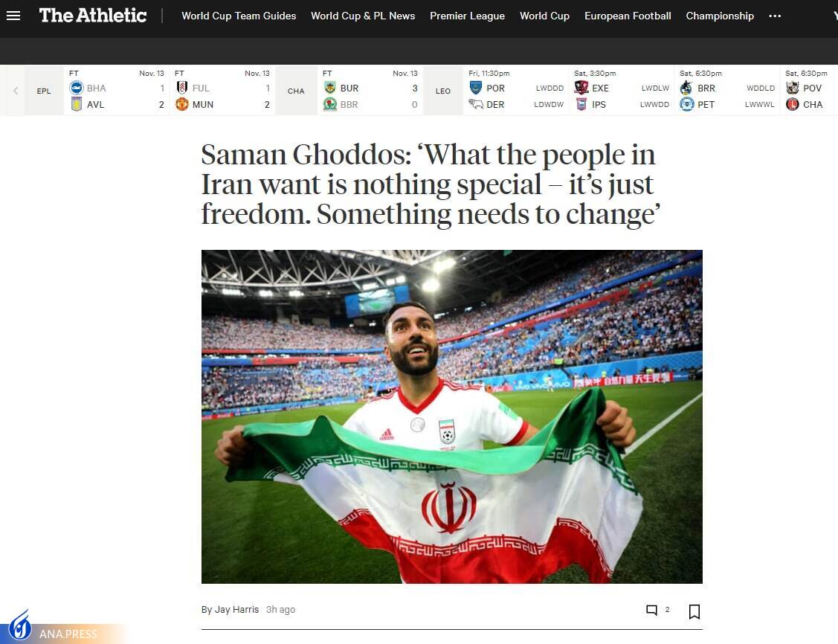Select the Manchester United MUN crest

tap(181, 104)
